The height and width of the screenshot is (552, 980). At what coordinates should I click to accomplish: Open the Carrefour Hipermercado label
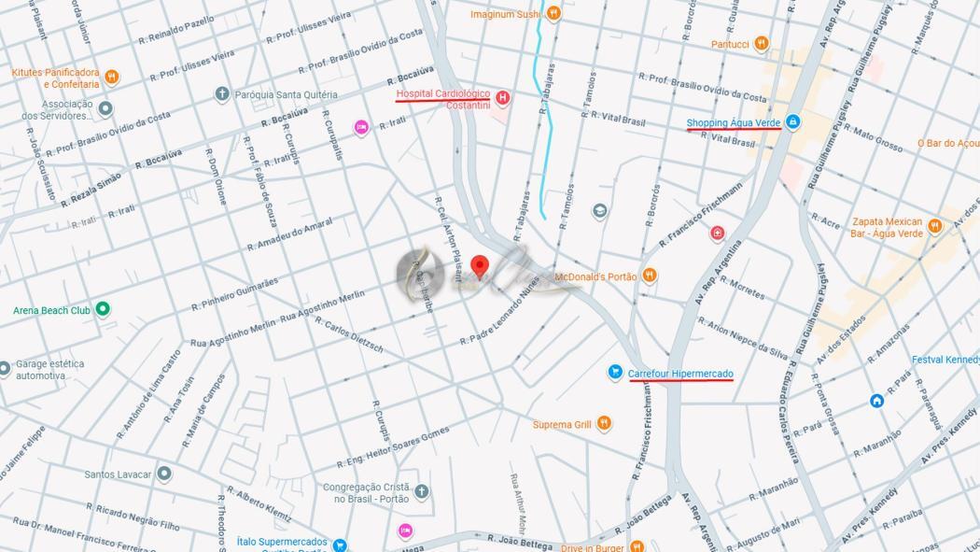coord(680,374)
